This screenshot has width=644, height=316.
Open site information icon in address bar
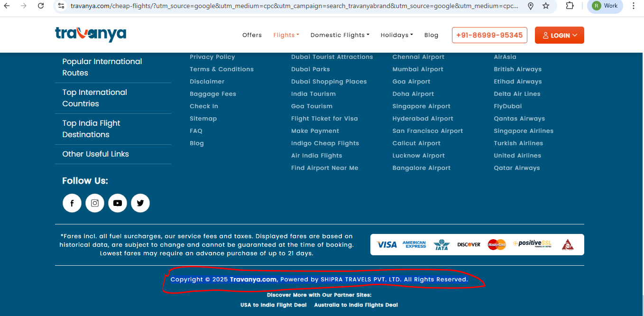click(61, 6)
